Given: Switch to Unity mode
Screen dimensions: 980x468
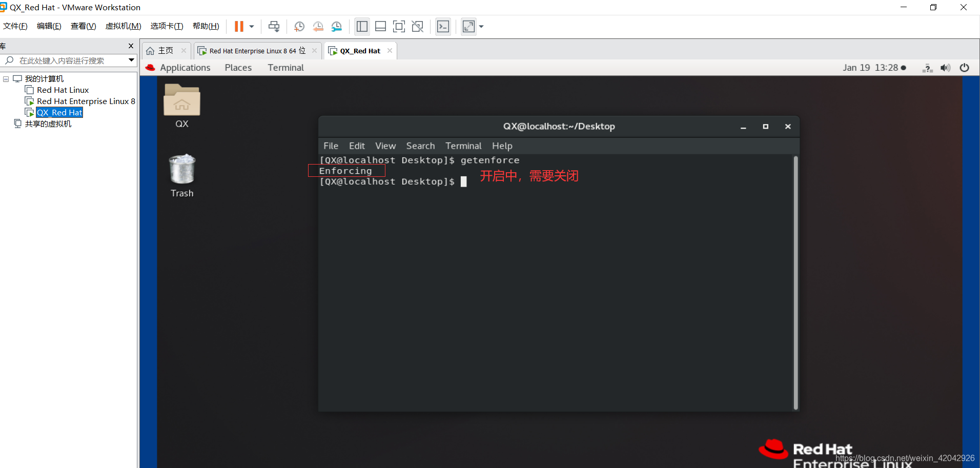Looking at the screenshot, I should pos(418,26).
